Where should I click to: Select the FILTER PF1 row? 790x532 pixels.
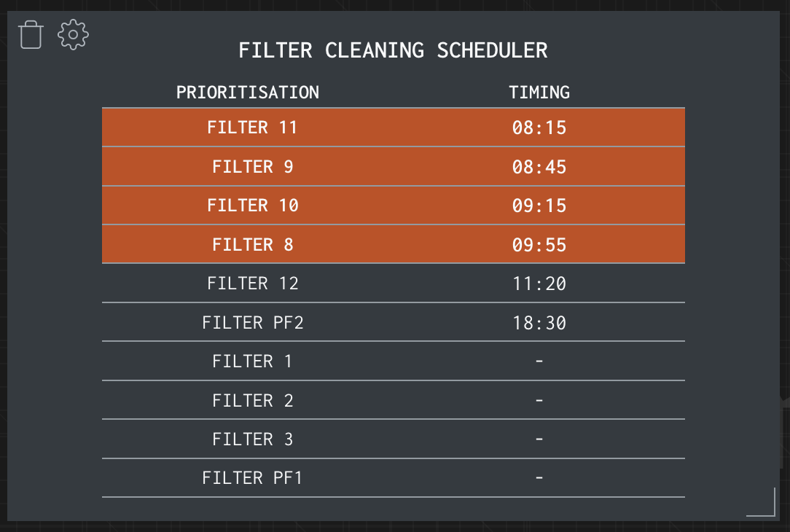coord(394,478)
